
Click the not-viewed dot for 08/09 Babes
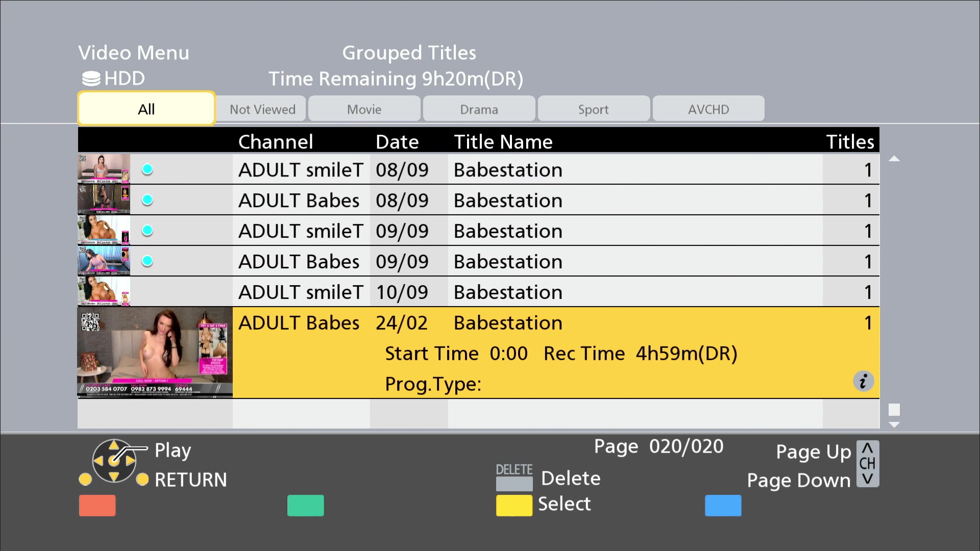(x=148, y=200)
